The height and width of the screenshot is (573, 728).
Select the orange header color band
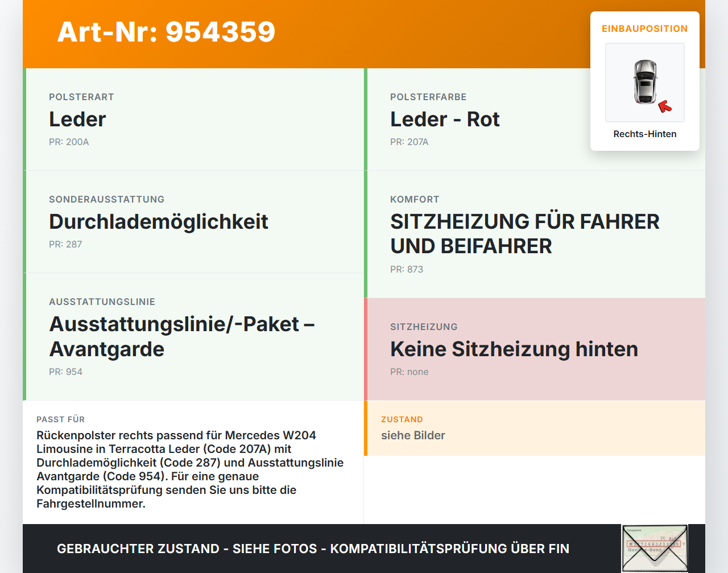(364, 33)
